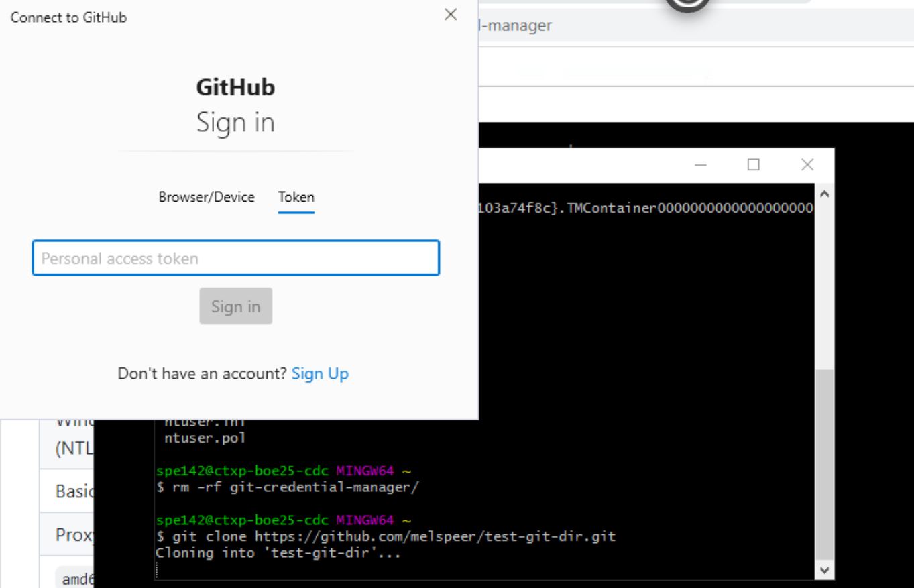Maximize the Git Bash terminal window
The width and height of the screenshot is (914, 588).
pyautogui.click(x=754, y=165)
